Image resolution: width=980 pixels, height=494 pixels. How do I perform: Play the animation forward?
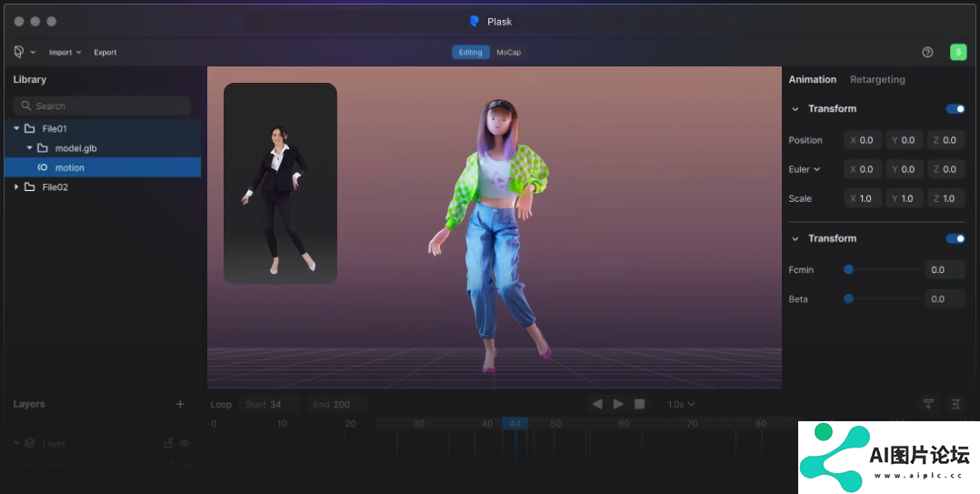pos(618,404)
